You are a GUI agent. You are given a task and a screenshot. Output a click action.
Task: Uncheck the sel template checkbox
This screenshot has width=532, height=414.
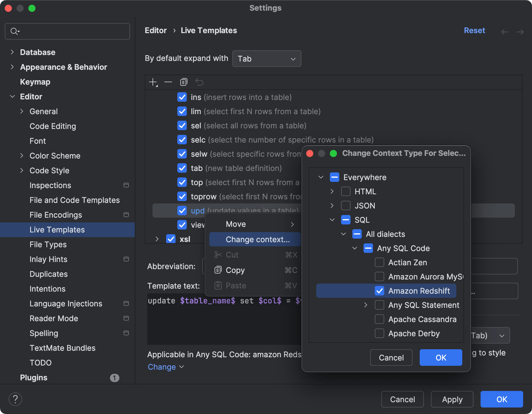[x=182, y=125]
